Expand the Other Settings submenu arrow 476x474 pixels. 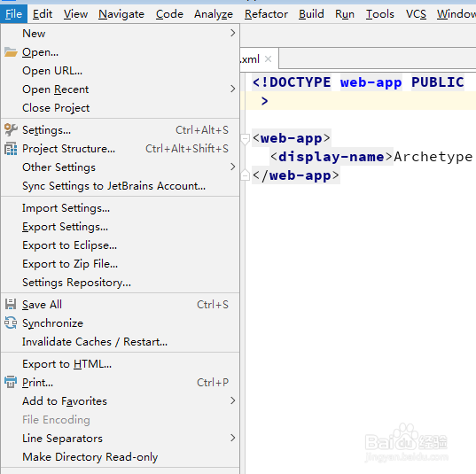pos(232,167)
